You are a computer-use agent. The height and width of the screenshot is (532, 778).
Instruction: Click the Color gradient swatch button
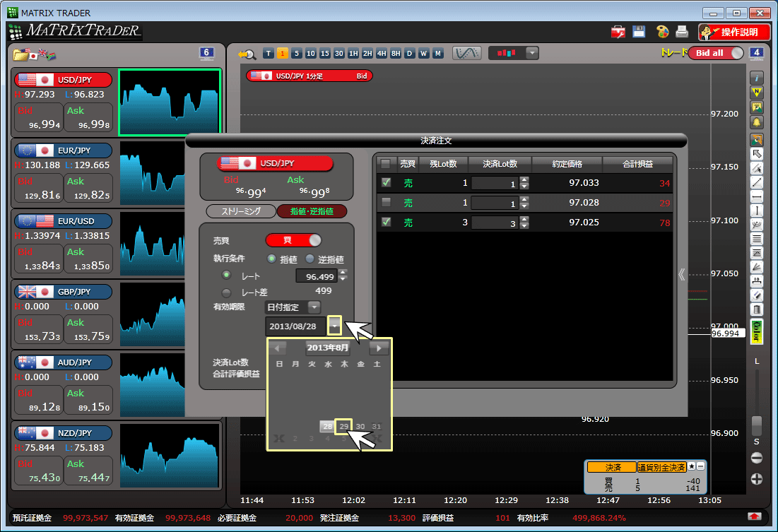click(x=757, y=331)
